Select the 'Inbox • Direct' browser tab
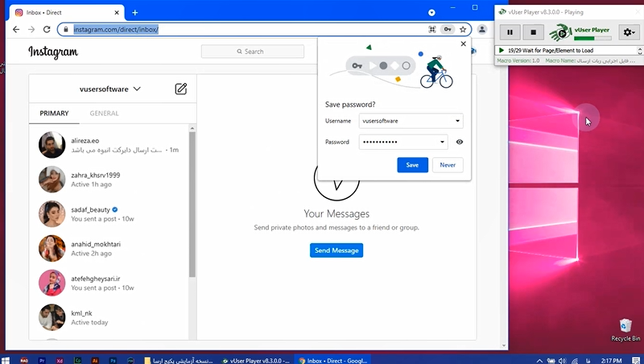This screenshot has height=364, width=644. pos(67,13)
